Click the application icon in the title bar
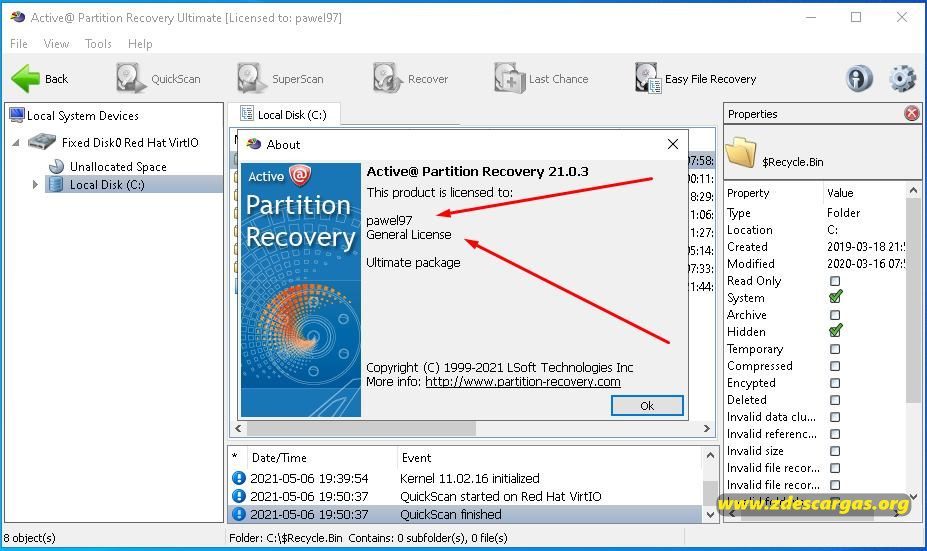The height and width of the screenshot is (551, 927). point(18,17)
